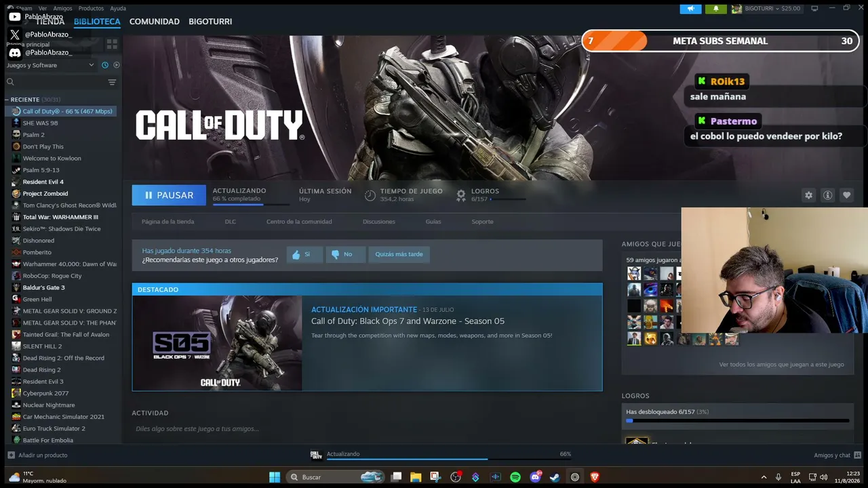The image size is (868, 488).
Task: Open the Discusiones link
Action: click(x=379, y=222)
